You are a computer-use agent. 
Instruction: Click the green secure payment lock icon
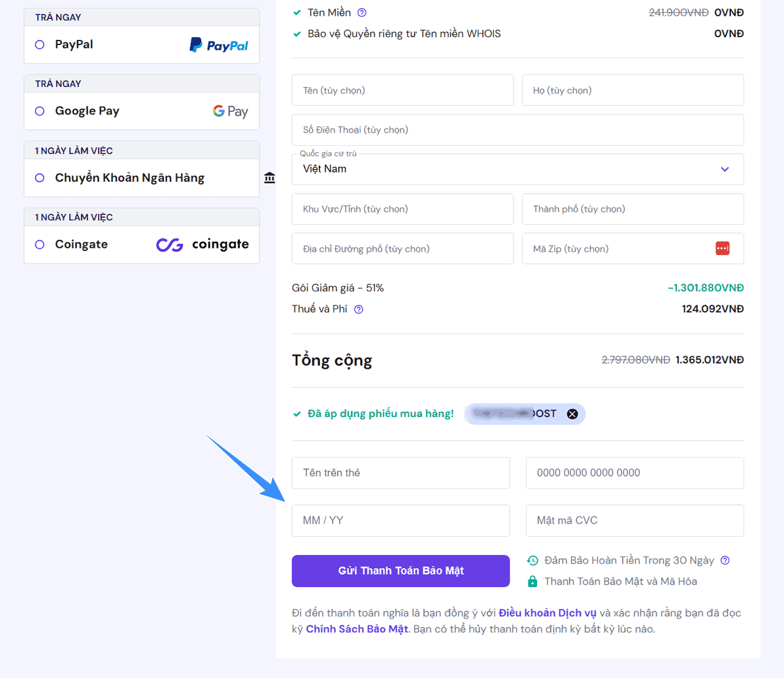(x=532, y=581)
